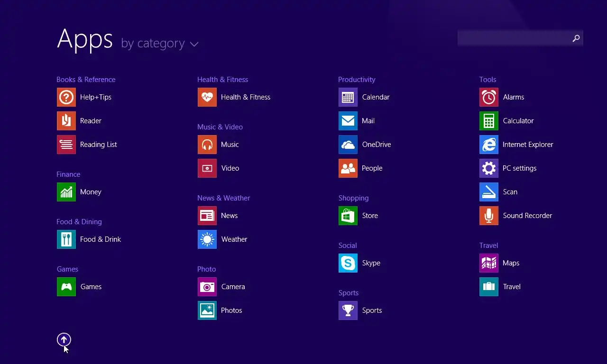Select the Social category heading
Image resolution: width=607 pixels, height=364 pixels.
(x=348, y=246)
